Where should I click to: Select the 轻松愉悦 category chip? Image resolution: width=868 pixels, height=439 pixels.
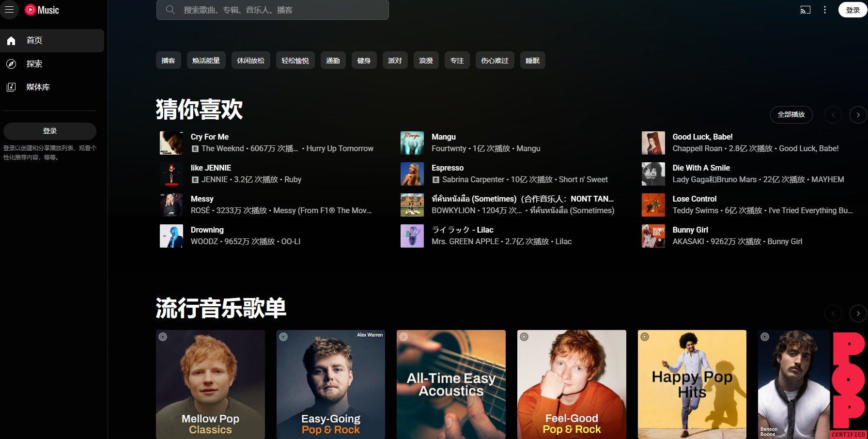point(295,61)
